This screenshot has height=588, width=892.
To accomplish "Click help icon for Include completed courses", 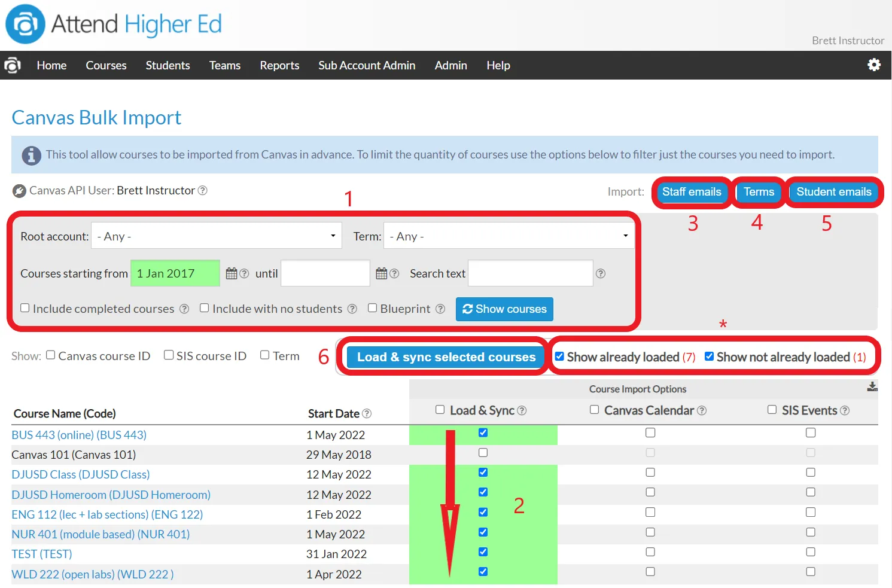I will pos(184,309).
